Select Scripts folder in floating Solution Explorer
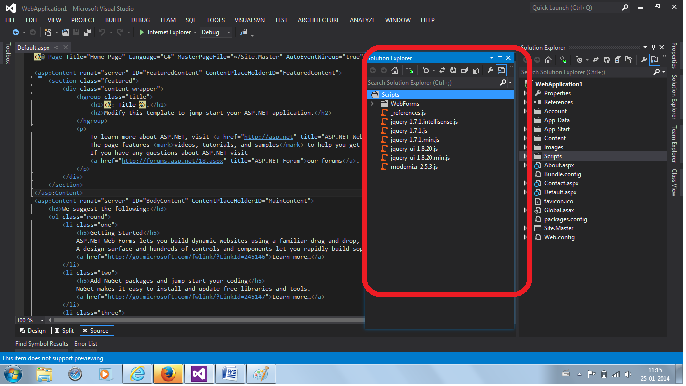 [440, 95]
